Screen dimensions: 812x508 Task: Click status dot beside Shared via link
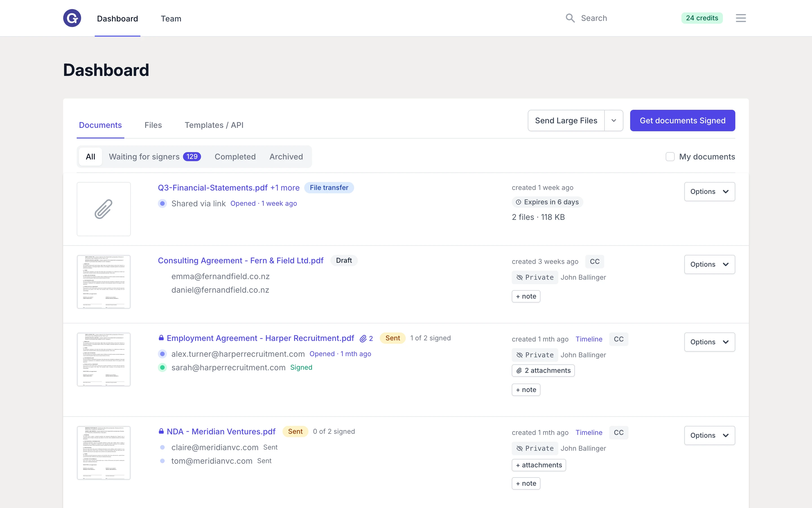[x=162, y=203]
